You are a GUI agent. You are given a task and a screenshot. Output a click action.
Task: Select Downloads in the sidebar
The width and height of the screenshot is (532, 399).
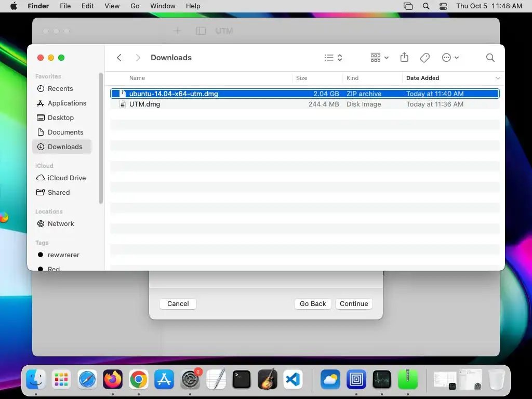pos(62,147)
